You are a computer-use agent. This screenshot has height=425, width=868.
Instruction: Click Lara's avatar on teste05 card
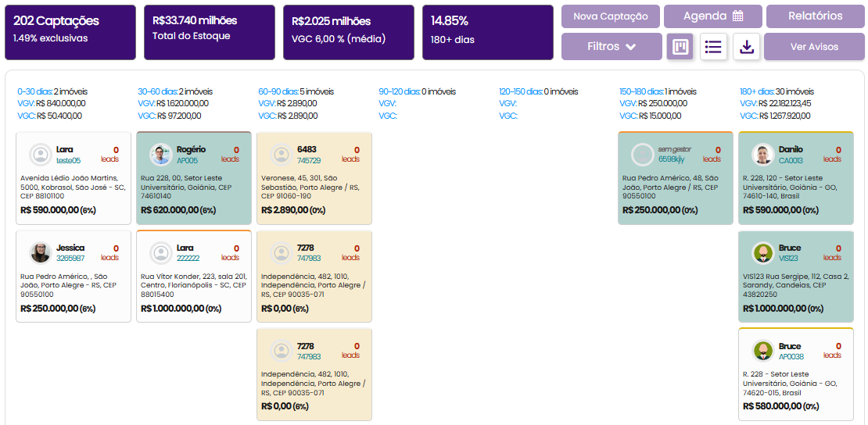[x=40, y=155]
